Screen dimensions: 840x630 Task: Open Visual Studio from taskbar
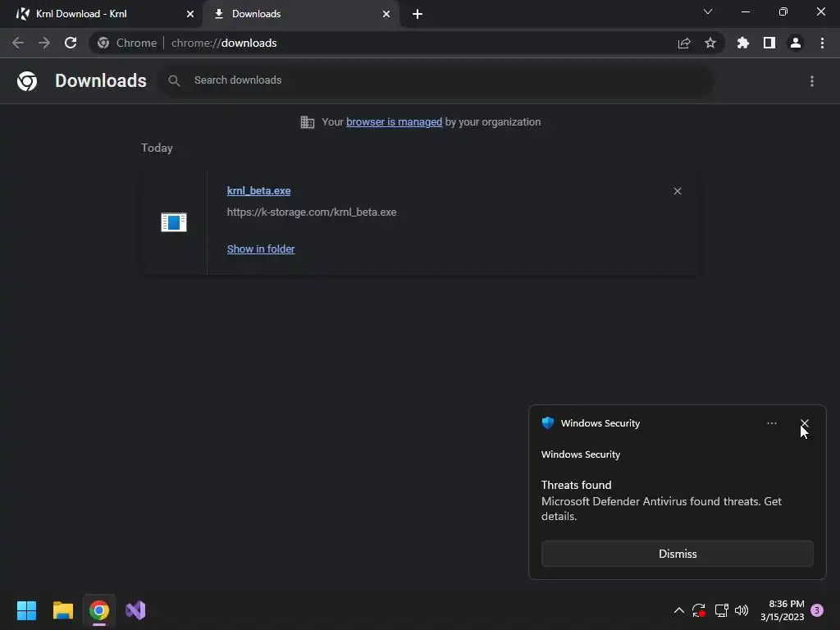135,610
